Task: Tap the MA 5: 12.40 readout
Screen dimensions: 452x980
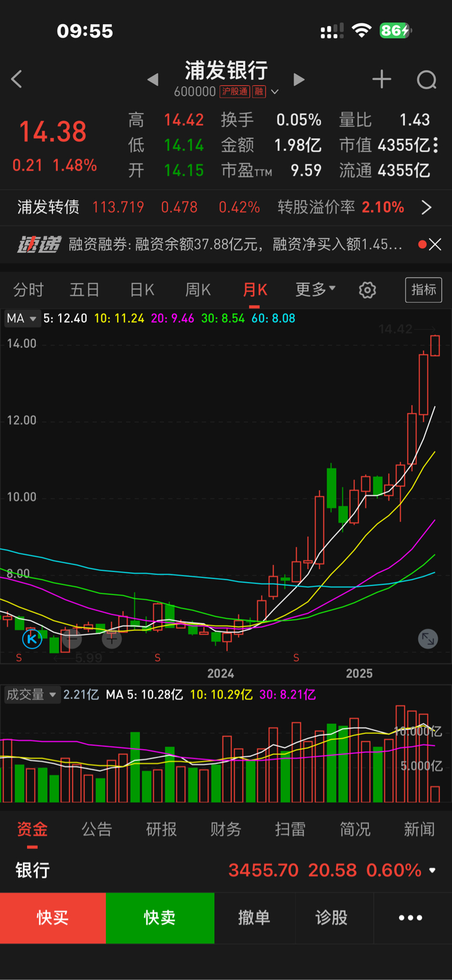Action: click(x=65, y=318)
